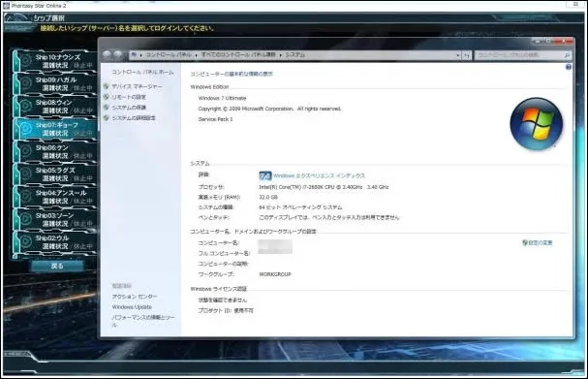Select the 32.0 GB RAM value
This screenshot has height=379, width=588.
pyautogui.click(x=268, y=197)
